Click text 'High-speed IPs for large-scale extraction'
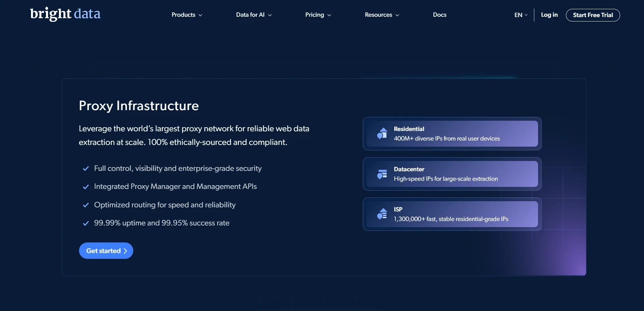This screenshot has height=311, width=644. click(446, 179)
